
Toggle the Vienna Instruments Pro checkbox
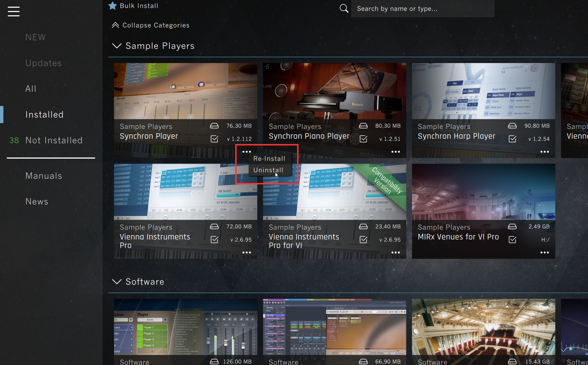pos(214,240)
